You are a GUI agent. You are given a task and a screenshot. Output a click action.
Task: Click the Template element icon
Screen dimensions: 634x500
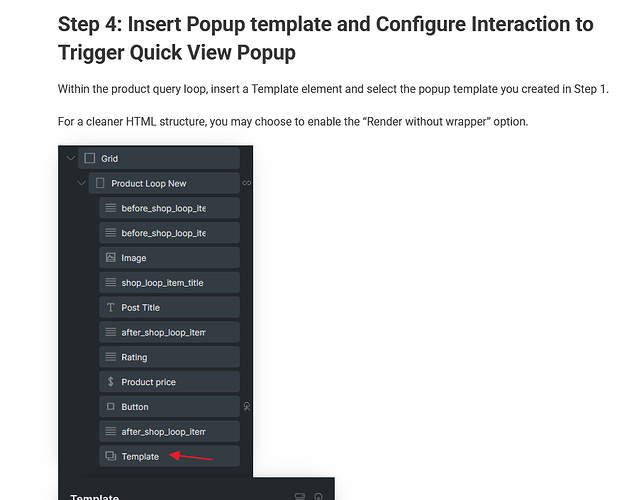click(x=110, y=456)
